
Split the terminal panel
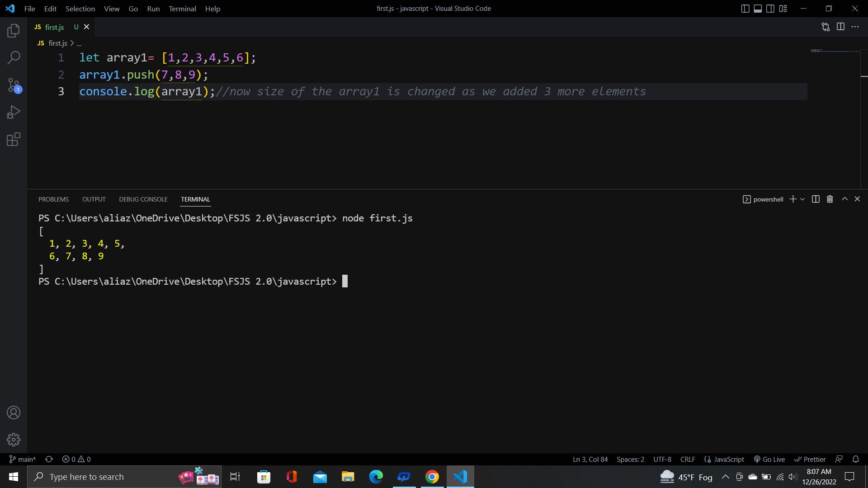pyautogui.click(x=816, y=199)
